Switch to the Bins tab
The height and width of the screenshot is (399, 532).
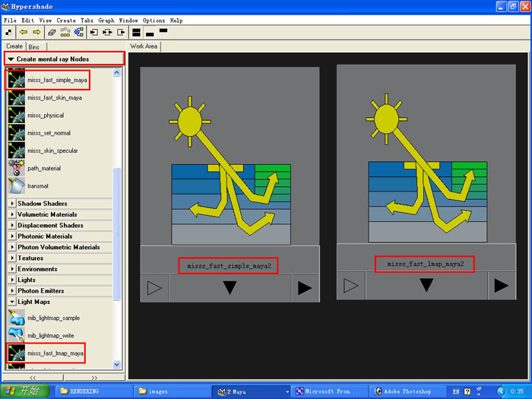tap(34, 47)
